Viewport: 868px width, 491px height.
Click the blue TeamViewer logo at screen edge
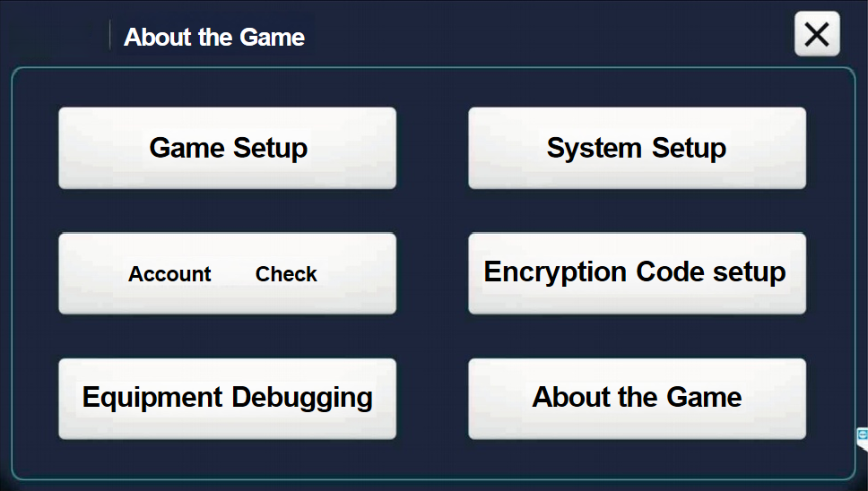coord(863,435)
